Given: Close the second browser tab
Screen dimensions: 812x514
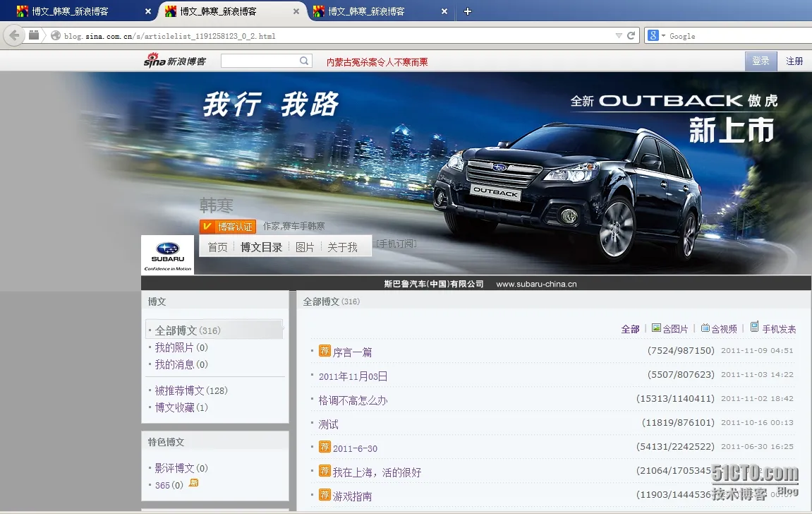Looking at the screenshot, I should click(296, 11).
